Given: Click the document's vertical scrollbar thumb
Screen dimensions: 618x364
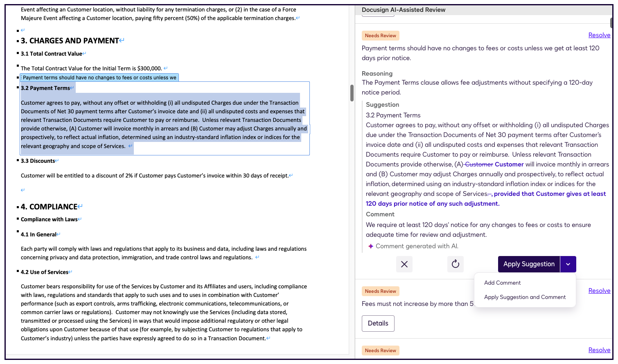Looking at the screenshot, I should click(352, 93).
